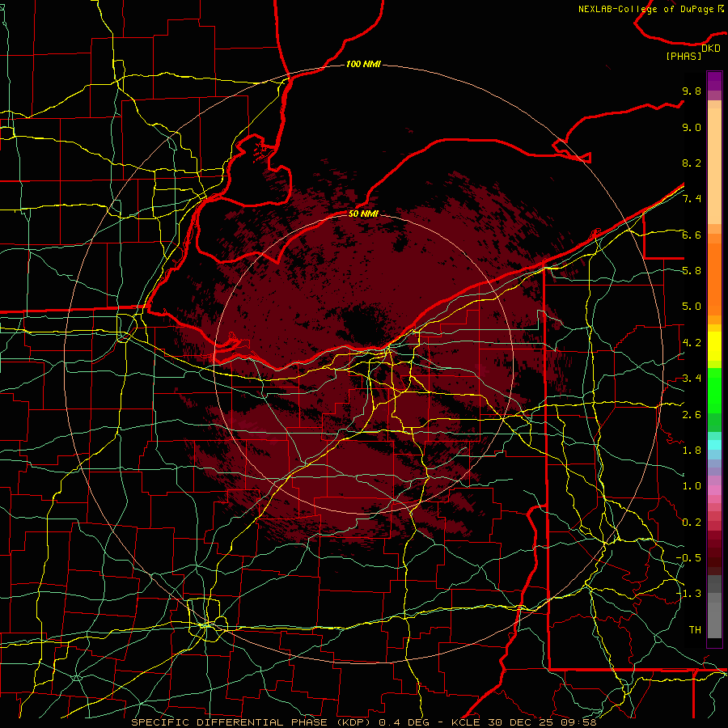Click the 09:58 timestamp
Screen dimensions: 728x728
[580, 722]
